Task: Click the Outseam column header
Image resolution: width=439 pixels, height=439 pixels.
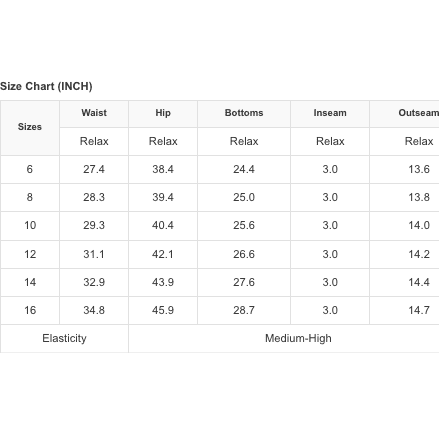Action: pyautogui.click(x=419, y=113)
